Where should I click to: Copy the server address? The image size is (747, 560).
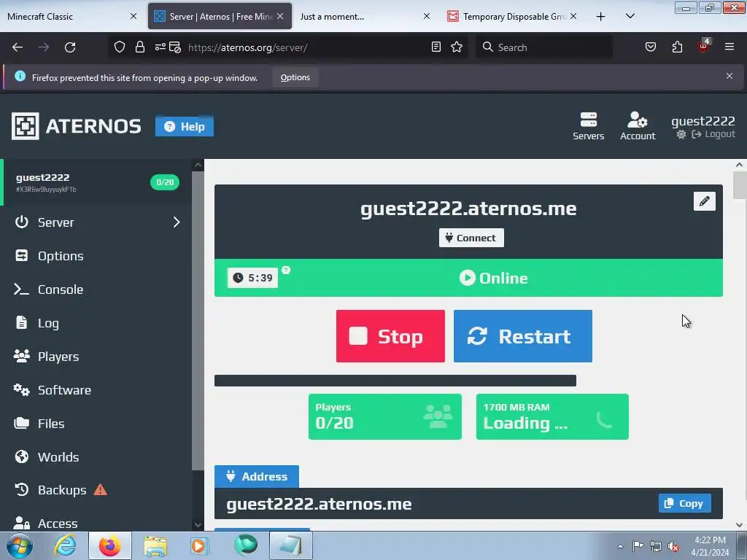click(x=684, y=503)
